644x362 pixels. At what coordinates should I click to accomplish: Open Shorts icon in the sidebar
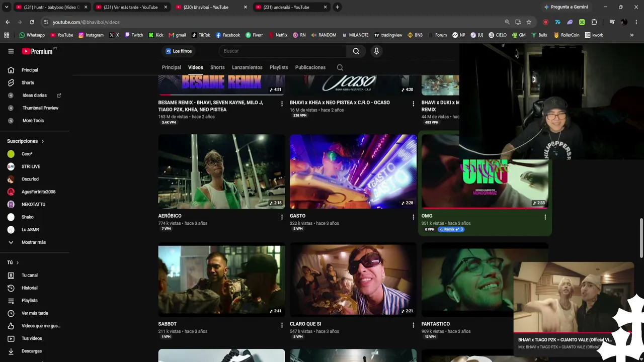[11, 82]
